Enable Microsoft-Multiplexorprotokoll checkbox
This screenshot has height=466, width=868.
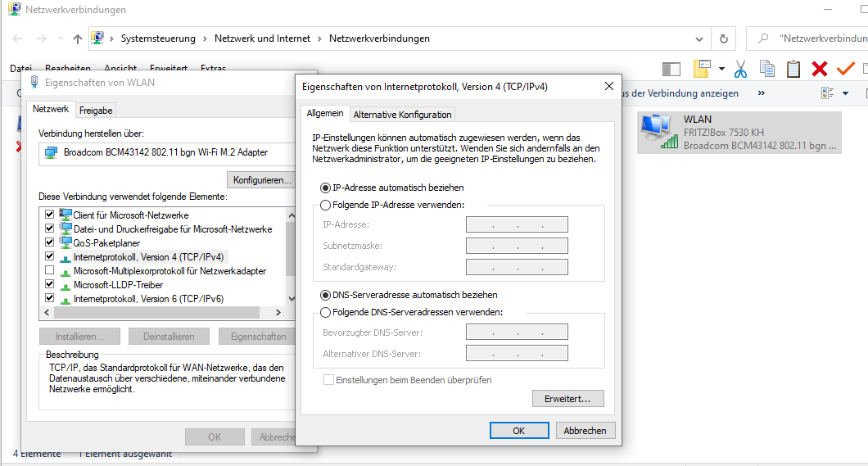point(50,270)
